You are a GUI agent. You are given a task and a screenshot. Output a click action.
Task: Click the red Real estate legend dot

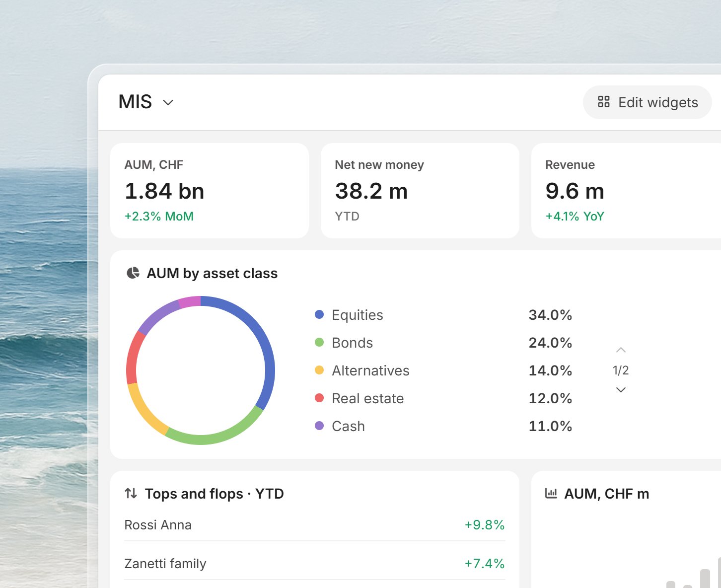pyautogui.click(x=319, y=398)
